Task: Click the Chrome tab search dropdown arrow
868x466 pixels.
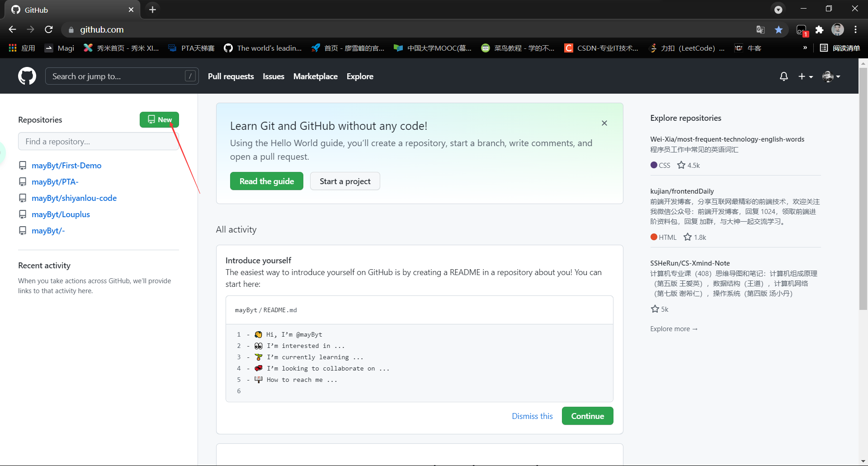Action: 778,10
